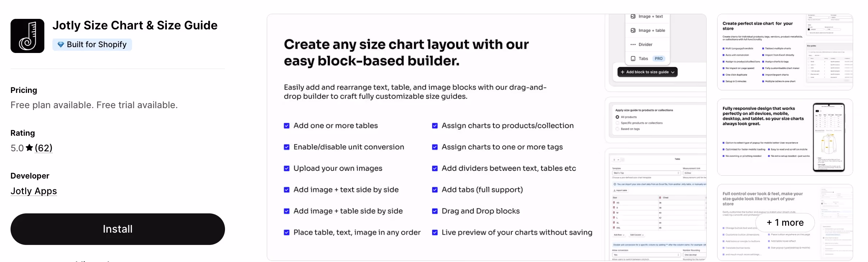Click the plus icon in Add block button
The width and height of the screenshot is (868, 262).
623,72
